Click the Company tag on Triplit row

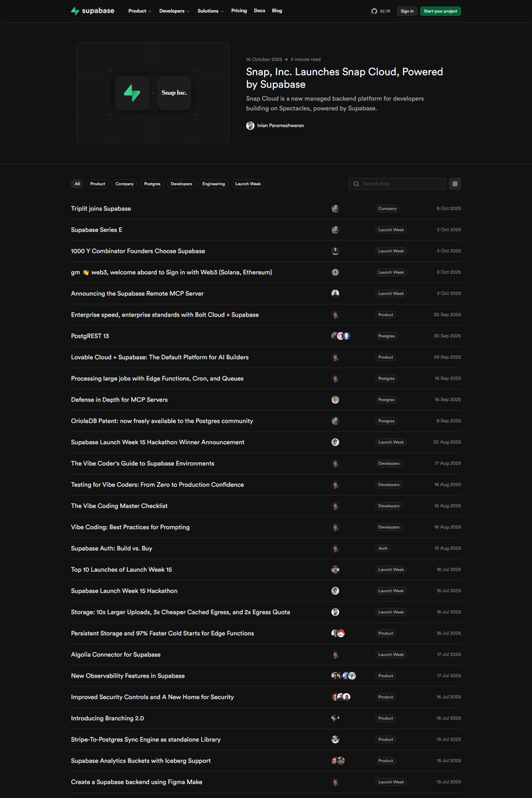(388, 208)
